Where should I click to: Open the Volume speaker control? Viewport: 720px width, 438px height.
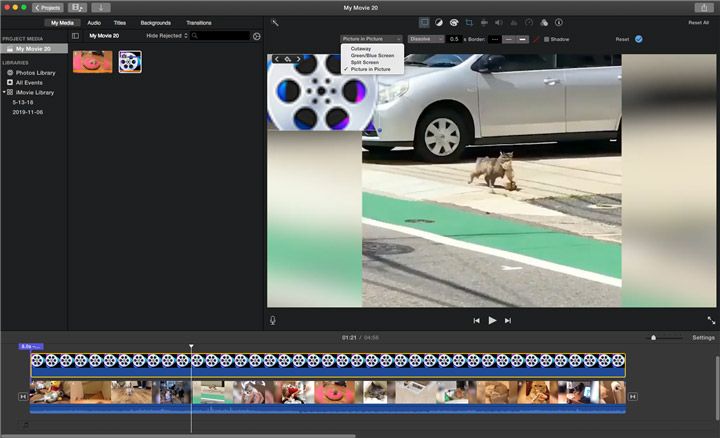coord(499,22)
